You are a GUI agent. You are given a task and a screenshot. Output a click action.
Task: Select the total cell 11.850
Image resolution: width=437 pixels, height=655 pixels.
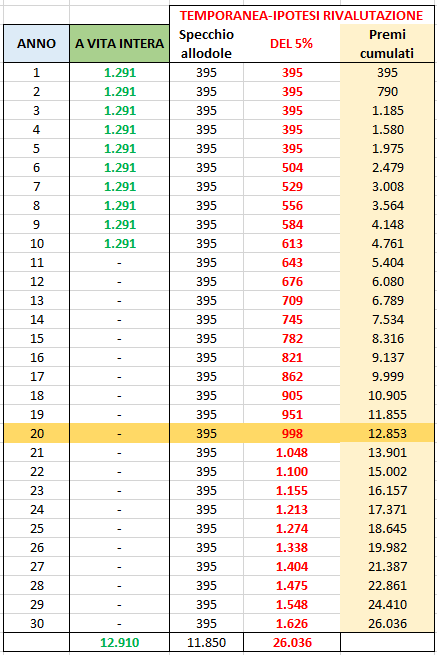pos(206,642)
